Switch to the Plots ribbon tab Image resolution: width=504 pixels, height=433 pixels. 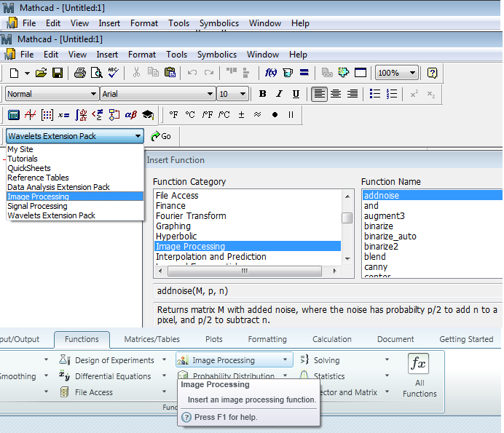point(213,339)
